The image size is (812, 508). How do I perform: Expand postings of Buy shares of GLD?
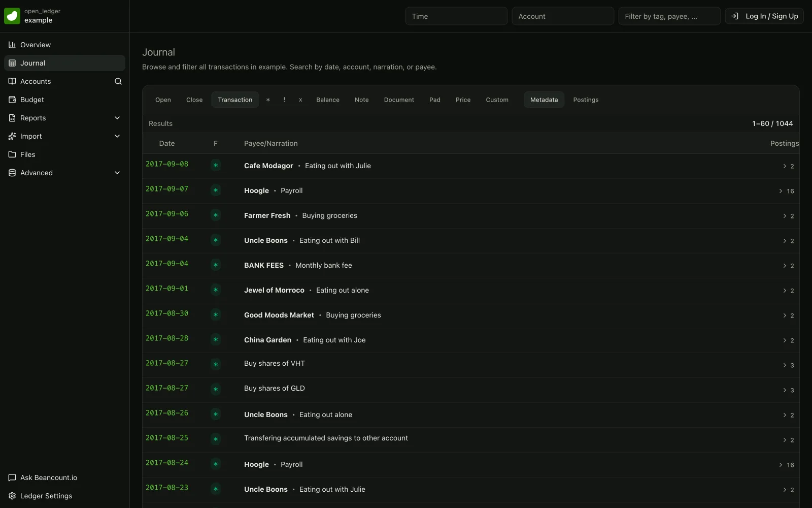coord(788,390)
